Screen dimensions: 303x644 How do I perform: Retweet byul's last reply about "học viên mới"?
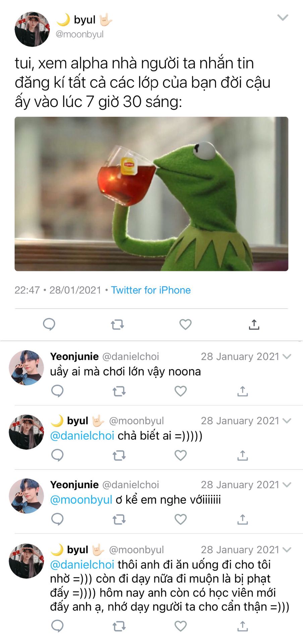click(119, 626)
